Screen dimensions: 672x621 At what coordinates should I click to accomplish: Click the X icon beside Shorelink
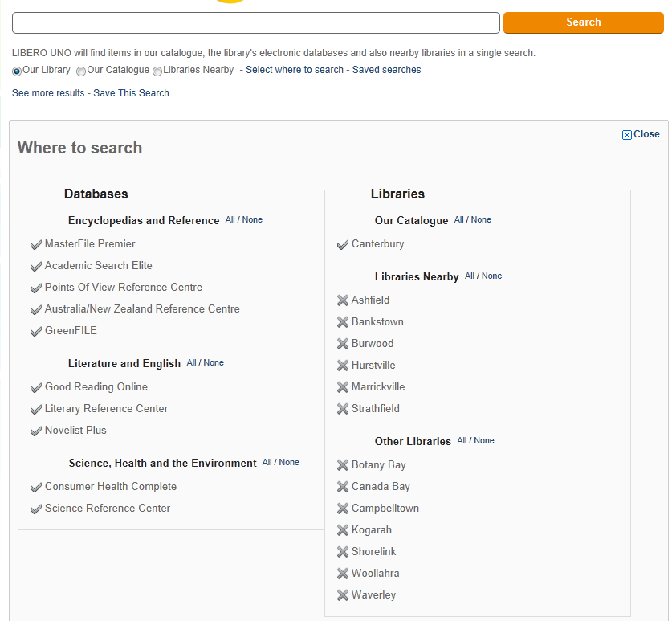coord(343,552)
